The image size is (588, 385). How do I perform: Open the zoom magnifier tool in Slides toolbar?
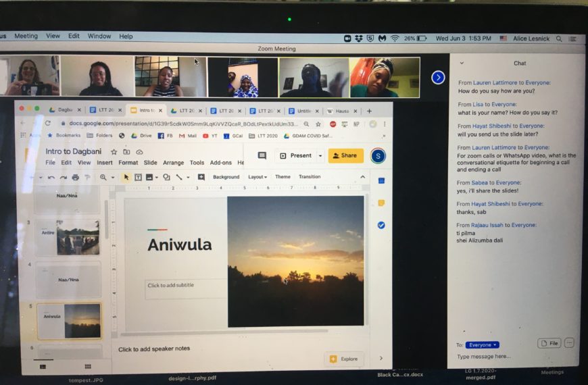click(x=103, y=178)
